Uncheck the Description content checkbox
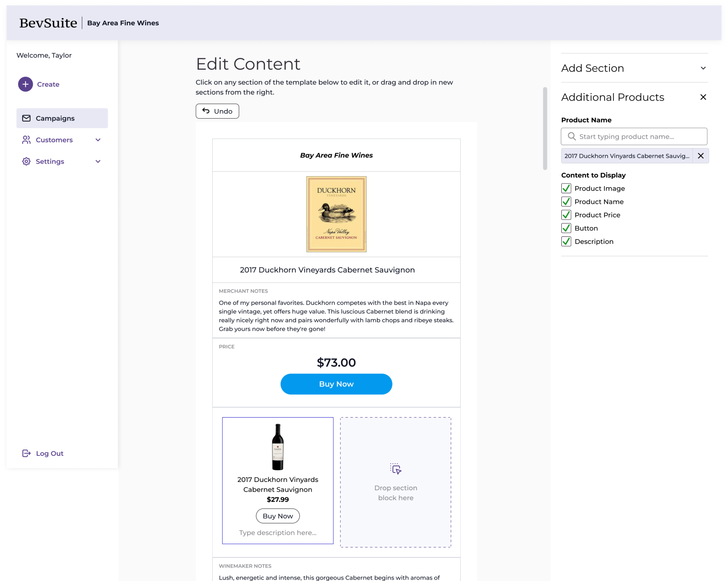 point(566,241)
